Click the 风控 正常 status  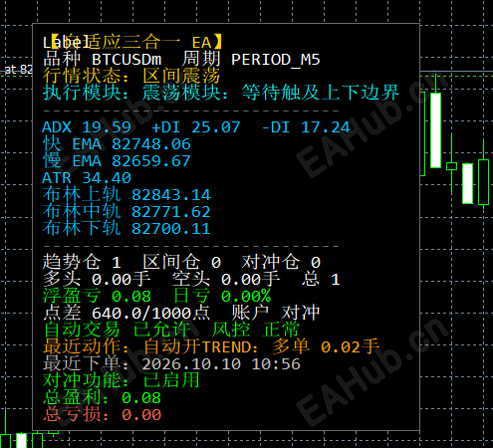coord(256,330)
